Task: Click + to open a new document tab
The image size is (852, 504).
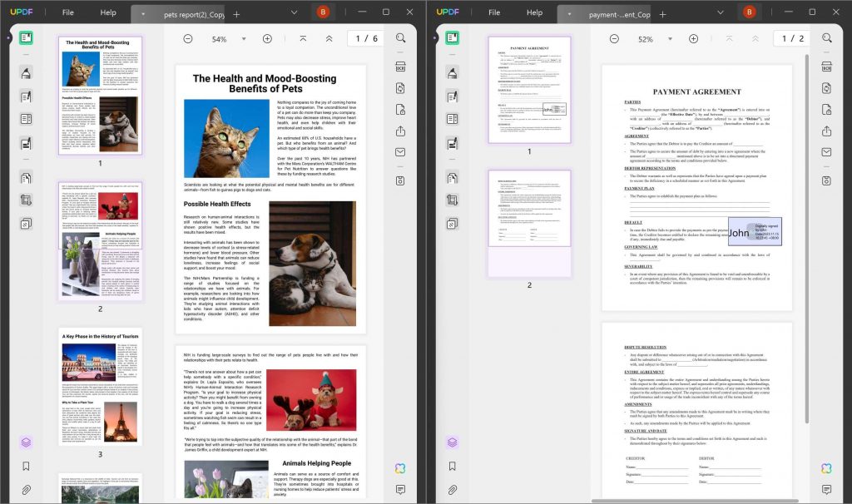Action: (x=237, y=12)
